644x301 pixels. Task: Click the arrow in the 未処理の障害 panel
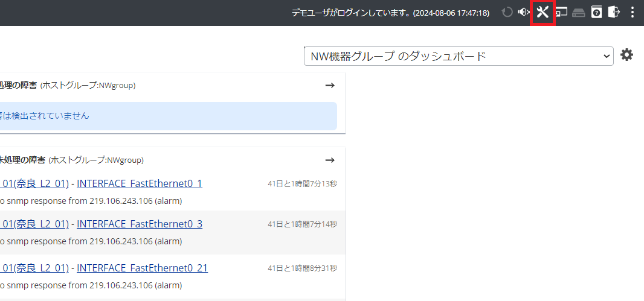330,160
